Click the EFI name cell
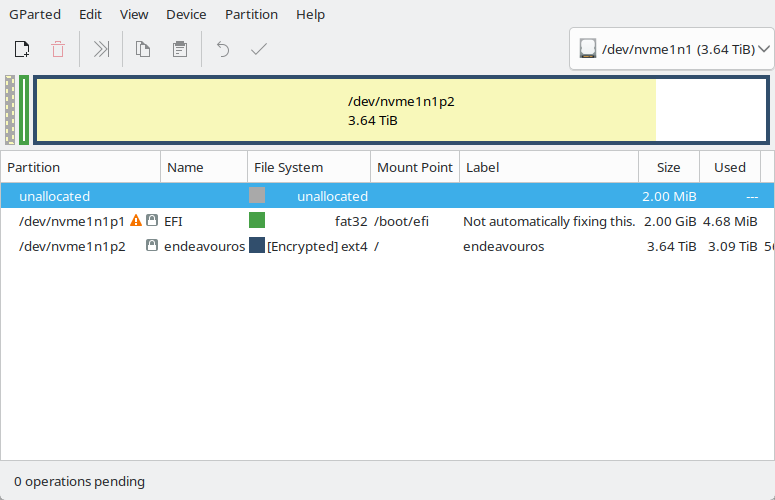Image resolution: width=775 pixels, height=500 pixels. point(173,221)
